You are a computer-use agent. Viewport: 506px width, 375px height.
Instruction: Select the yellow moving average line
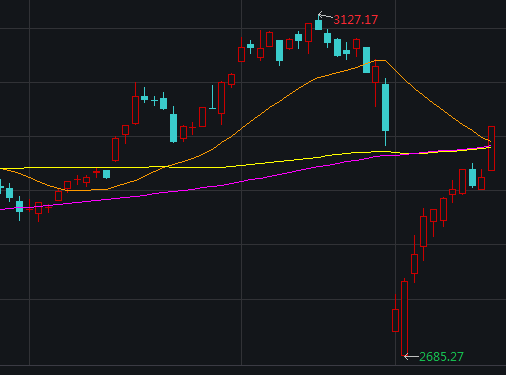click(233, 166)
